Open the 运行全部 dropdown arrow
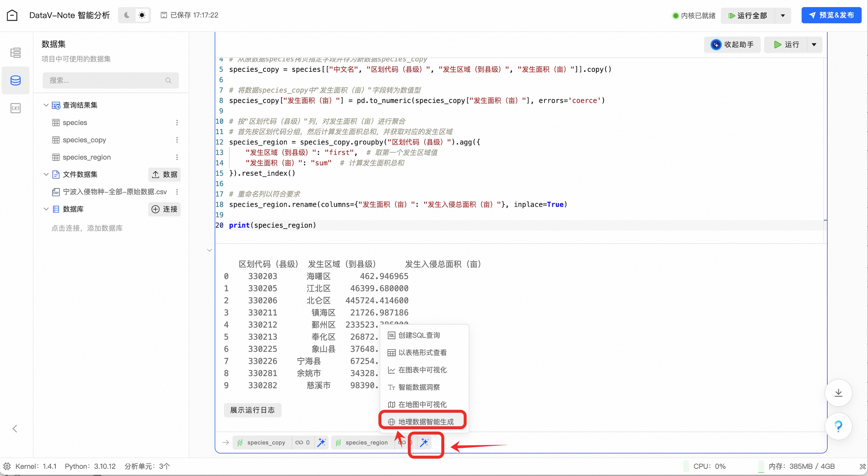 [x=783, y=16]
